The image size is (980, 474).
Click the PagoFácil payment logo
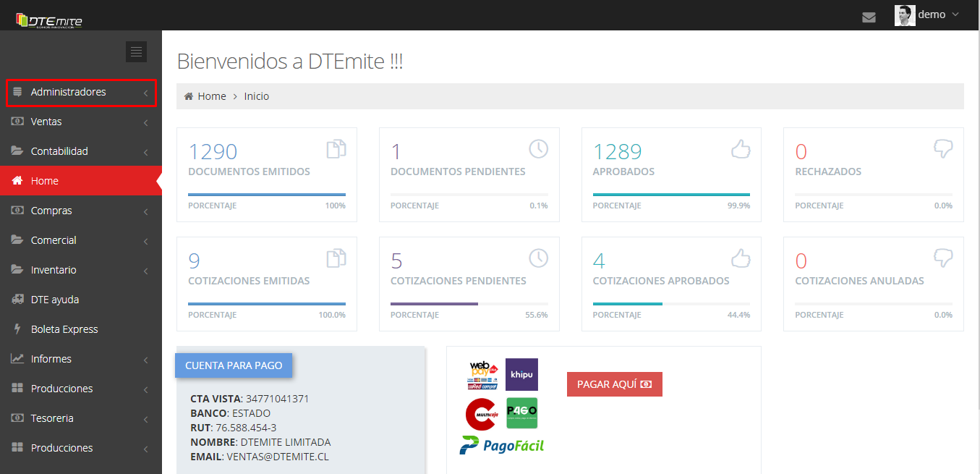[501, 445]
